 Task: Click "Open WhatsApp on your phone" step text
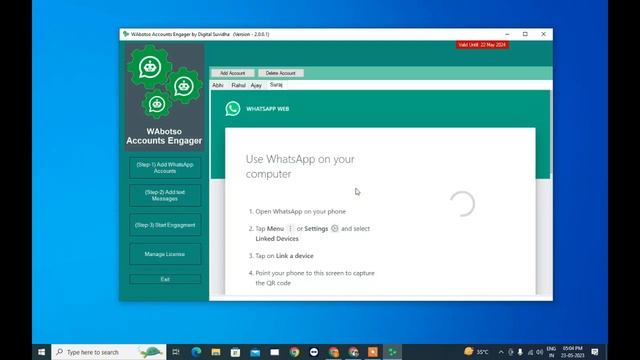pos(300,211)
